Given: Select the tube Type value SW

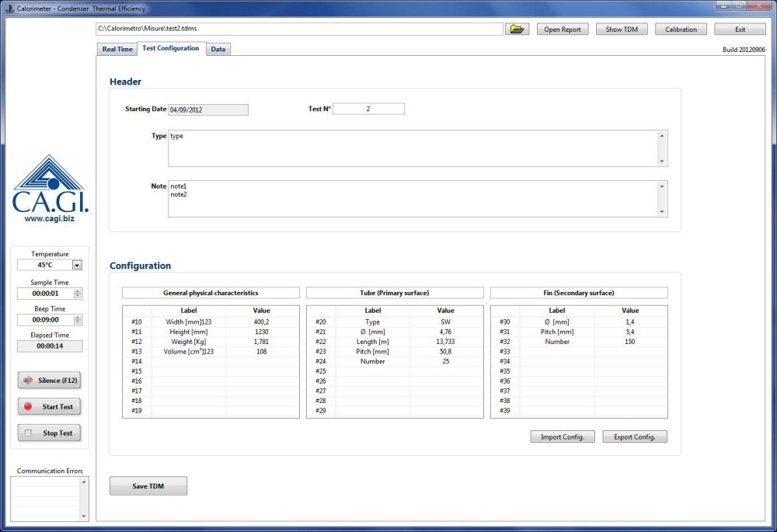Looking at the screenshot, I should [x=445, y=322].
